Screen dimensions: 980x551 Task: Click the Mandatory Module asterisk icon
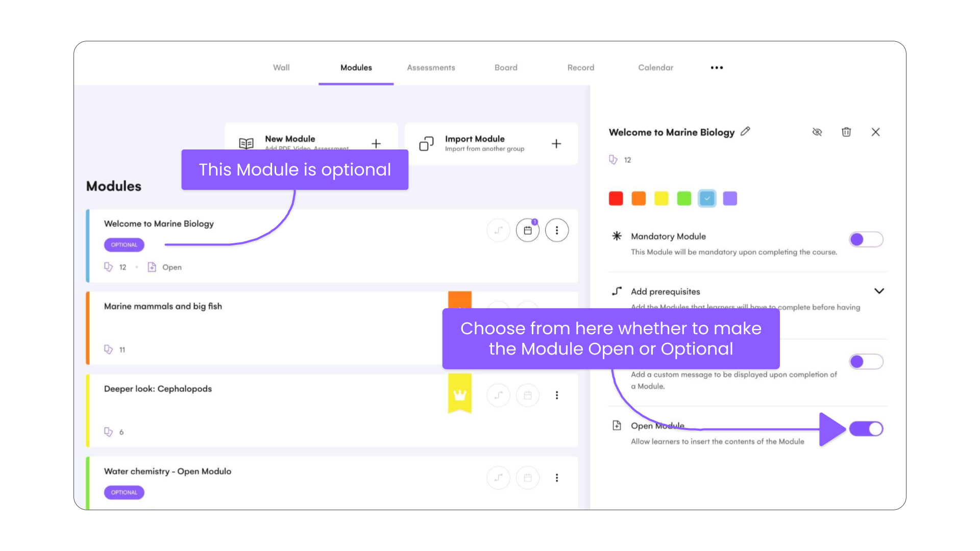[617, 236]
